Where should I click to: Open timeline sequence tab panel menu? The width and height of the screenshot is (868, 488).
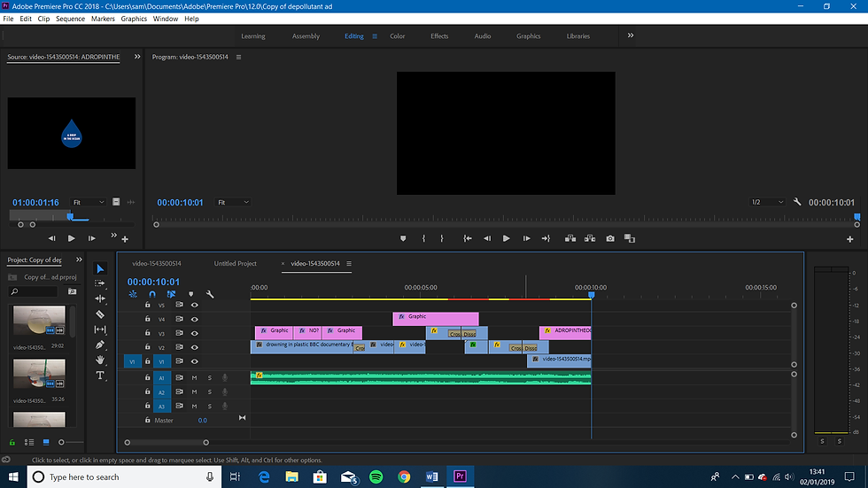[x=349, y=263]
